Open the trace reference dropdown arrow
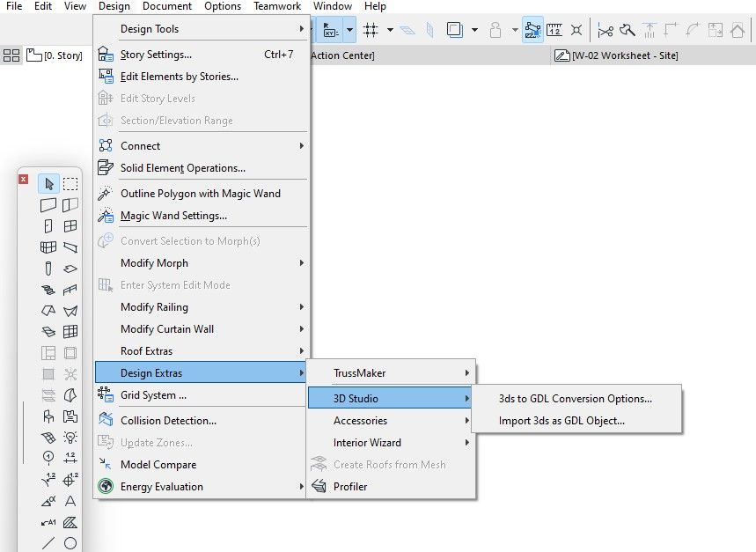756x552 pixels. pyautogui.click(x=474, y=30)
